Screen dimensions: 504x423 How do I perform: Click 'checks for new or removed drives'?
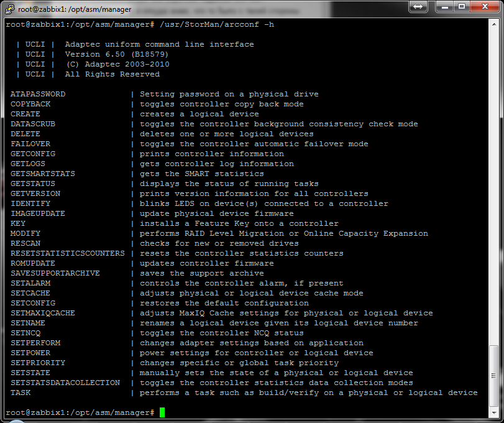[x=219, y=244]
